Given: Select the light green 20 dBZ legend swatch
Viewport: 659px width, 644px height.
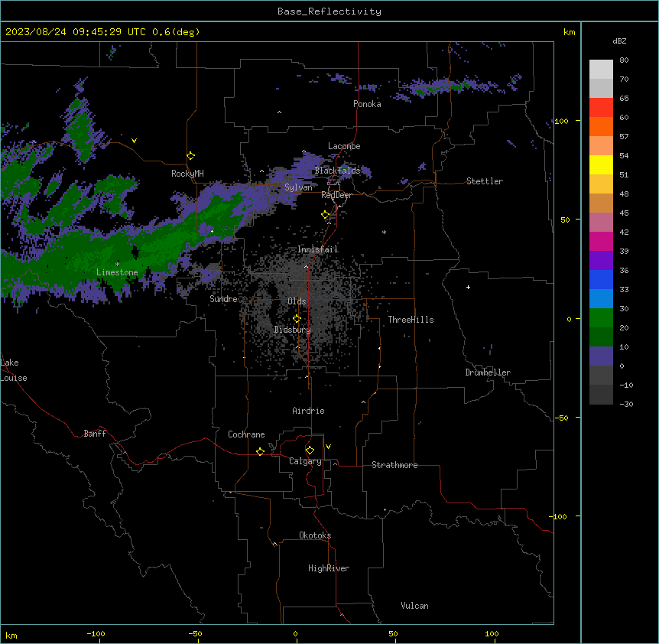Looking at the screenshot, I should pos(601,318).
